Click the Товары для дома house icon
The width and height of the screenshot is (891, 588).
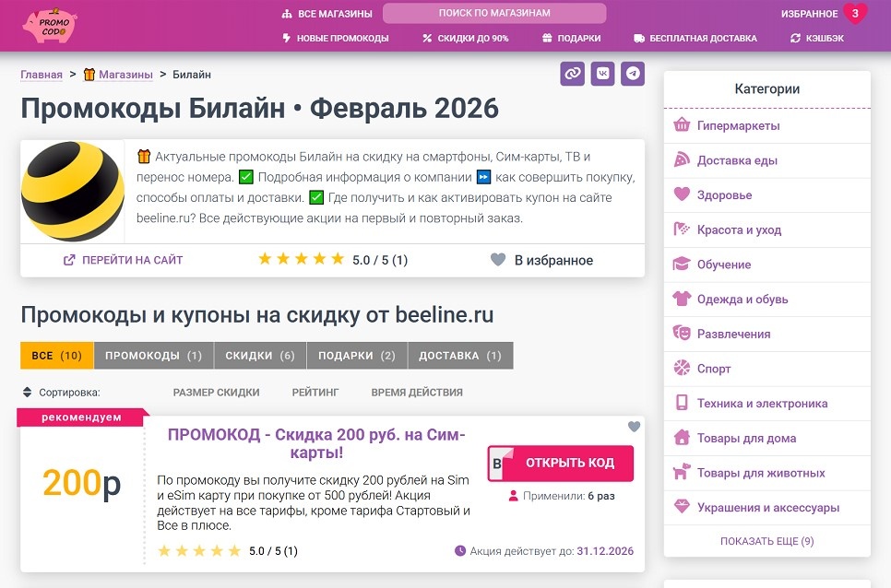[x=682, y=438]
